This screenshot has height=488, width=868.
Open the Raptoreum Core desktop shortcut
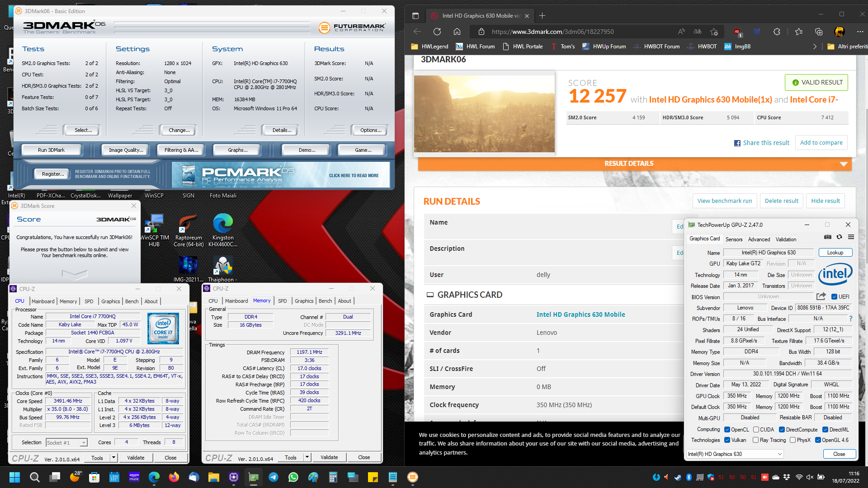189,231
